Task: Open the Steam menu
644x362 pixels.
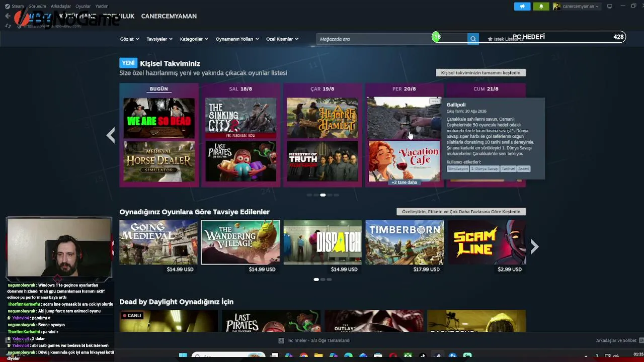Action: click(x=18, y=7)
